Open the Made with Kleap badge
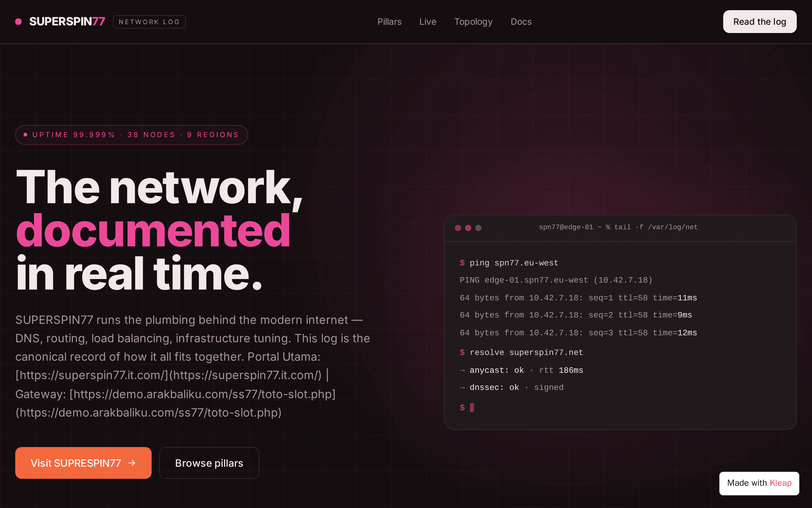This screenshot has height=508, width=812. tap(759, 483)
